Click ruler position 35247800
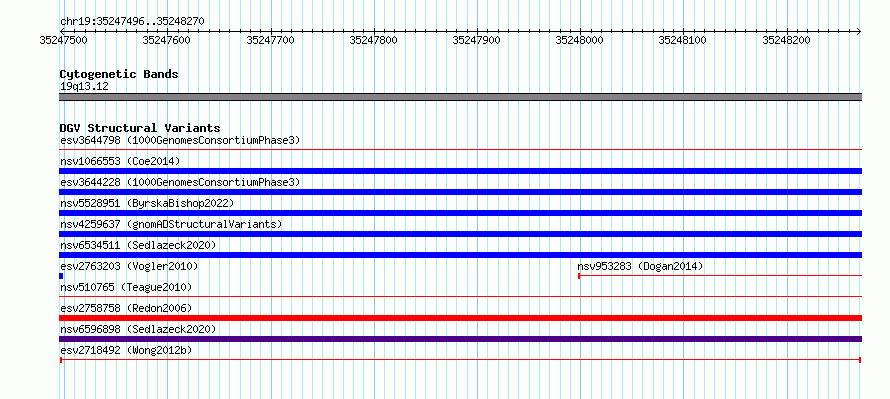 coord(373,40)
